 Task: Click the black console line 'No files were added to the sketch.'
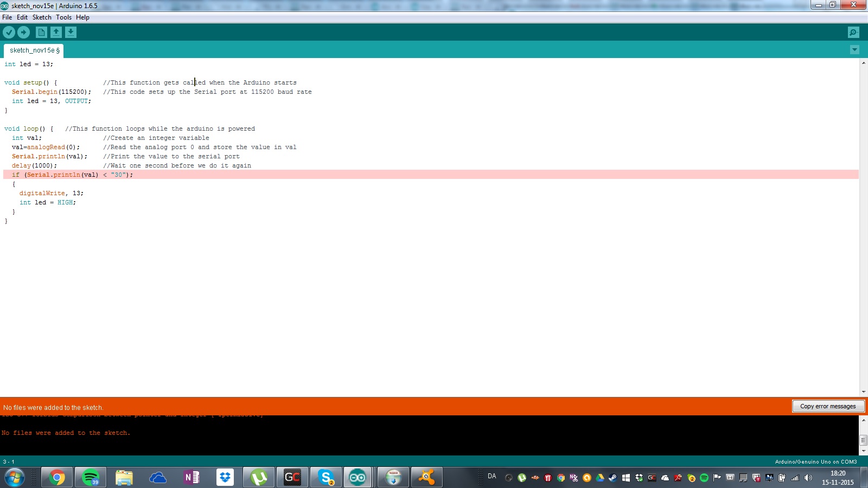66,433
